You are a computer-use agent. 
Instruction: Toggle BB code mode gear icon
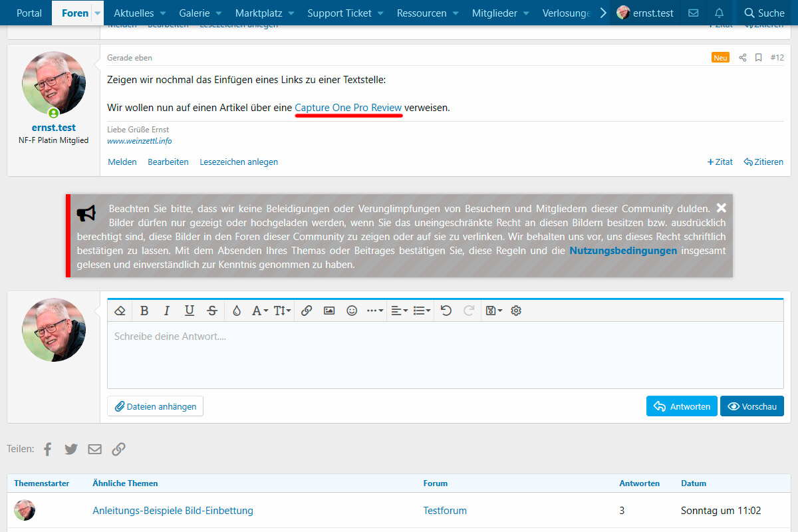pos(516,311)
